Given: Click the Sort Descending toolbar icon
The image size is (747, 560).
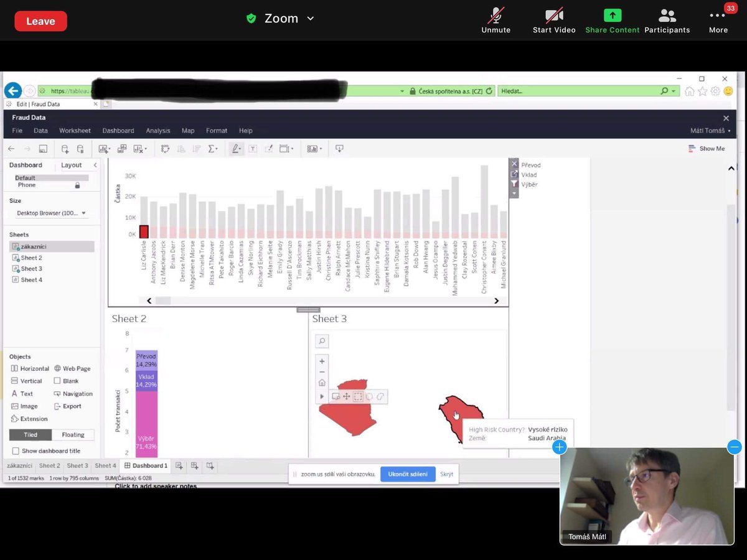Looking at the screenshot, I should coord(197,149).
